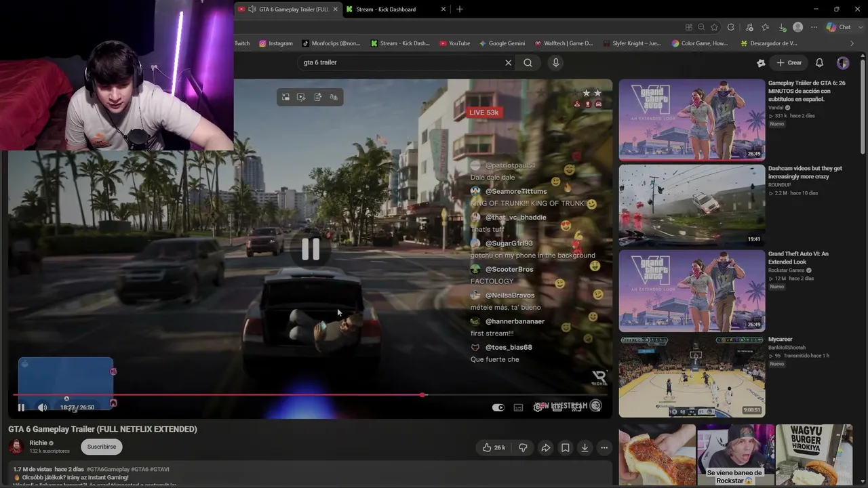Close the Stream - Kick Dashboard tab
The width and height of the screenshot is (868, 488).
tap(443, 9)
